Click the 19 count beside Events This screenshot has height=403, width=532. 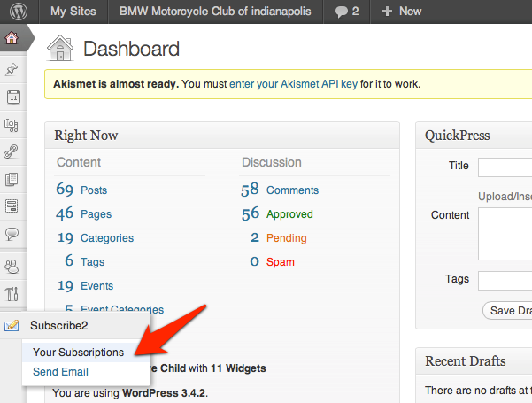pyautogui.click(x=66, y=285)
